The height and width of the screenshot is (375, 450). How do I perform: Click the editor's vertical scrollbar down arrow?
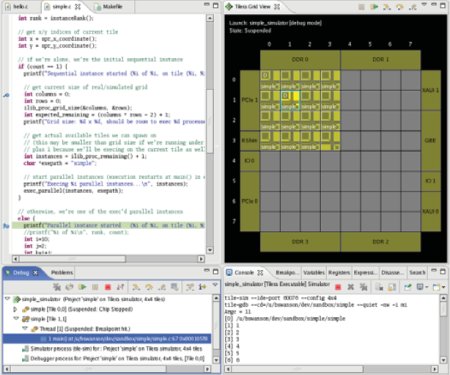click(210, 250)
